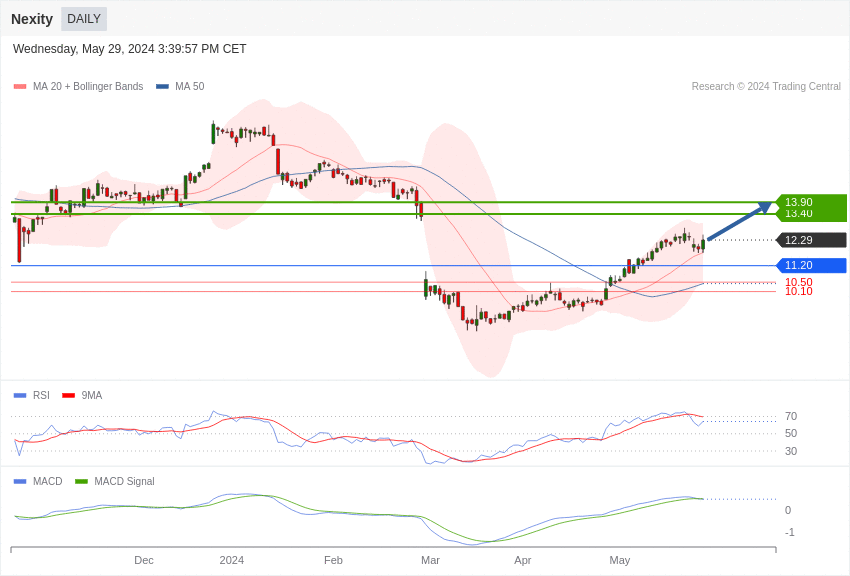Click the Mar label on time axis
850x576 pixels.
pos(430,560)
